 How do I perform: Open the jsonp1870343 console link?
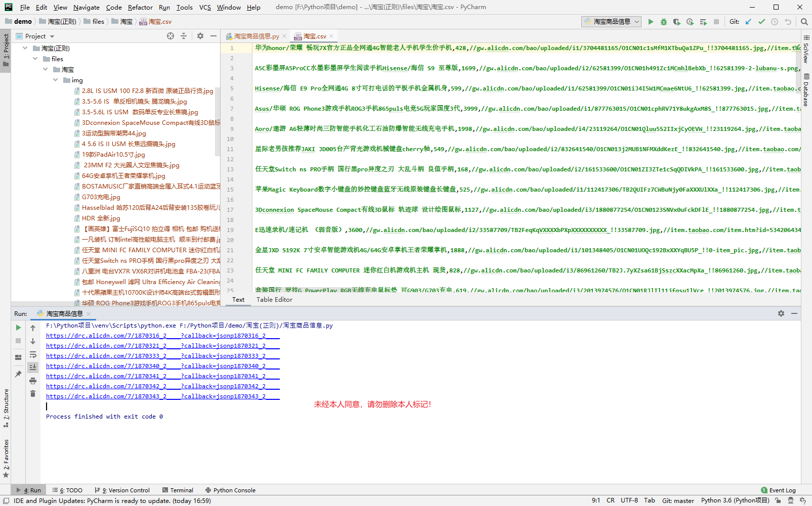click(x=163, y=396)
